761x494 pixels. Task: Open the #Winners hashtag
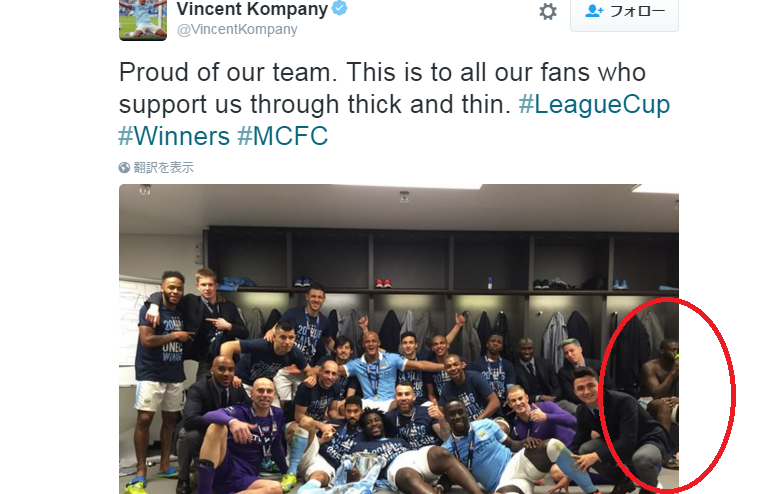coord(174,136)
